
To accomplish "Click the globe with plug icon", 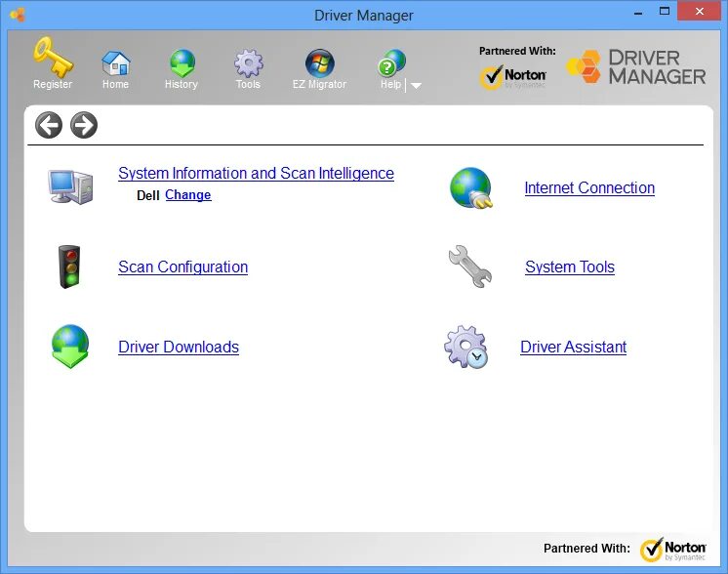I will (x=470, y=187).
